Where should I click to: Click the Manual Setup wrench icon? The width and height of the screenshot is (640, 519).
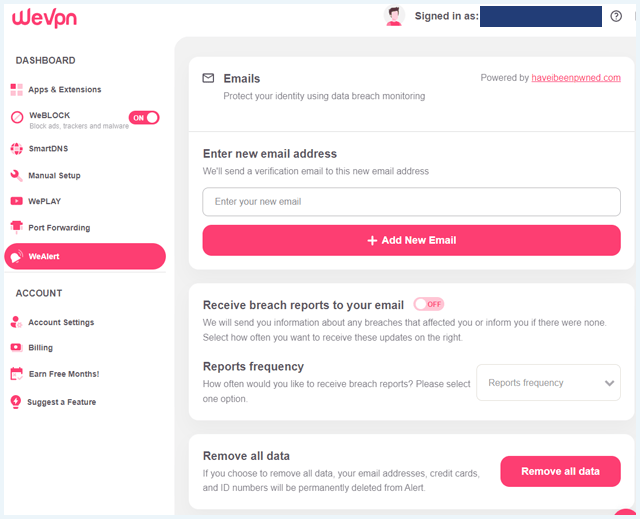tap(16, 175)
